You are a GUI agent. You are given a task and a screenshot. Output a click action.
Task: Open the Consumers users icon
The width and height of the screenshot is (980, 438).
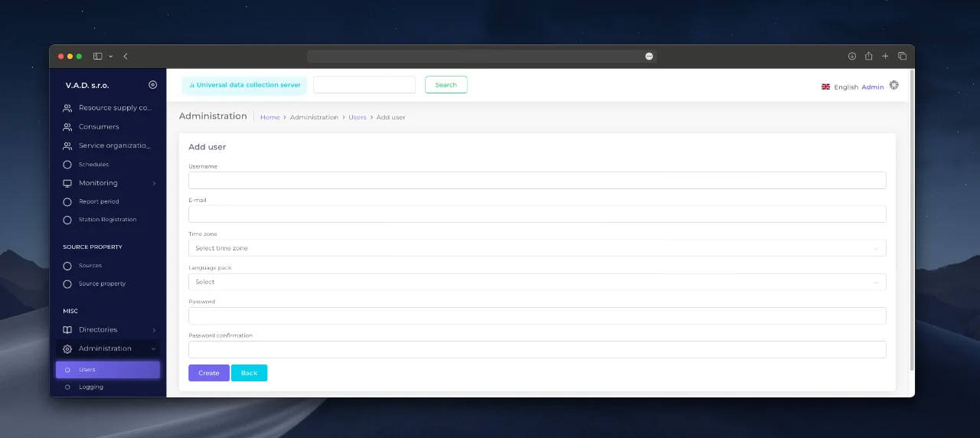pyautogui.click(x=67, y=126)
